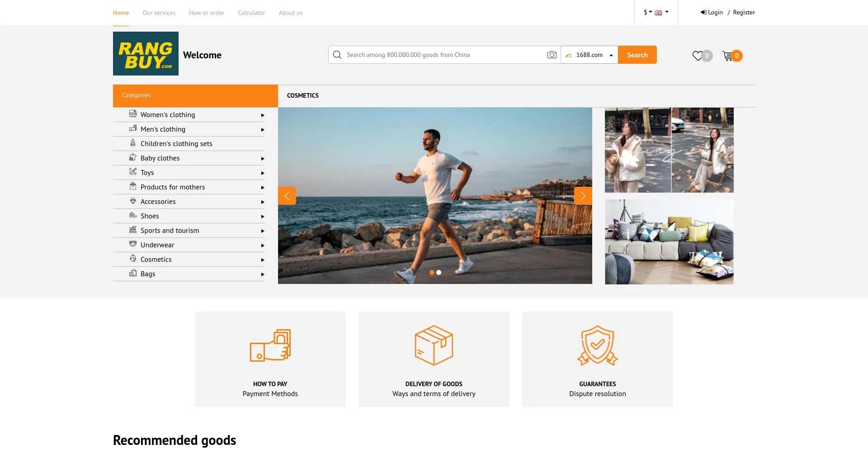Viewport: 868px width, 449px height.
Task: Open the Calculator menu item
Action: tap(251, 13)
